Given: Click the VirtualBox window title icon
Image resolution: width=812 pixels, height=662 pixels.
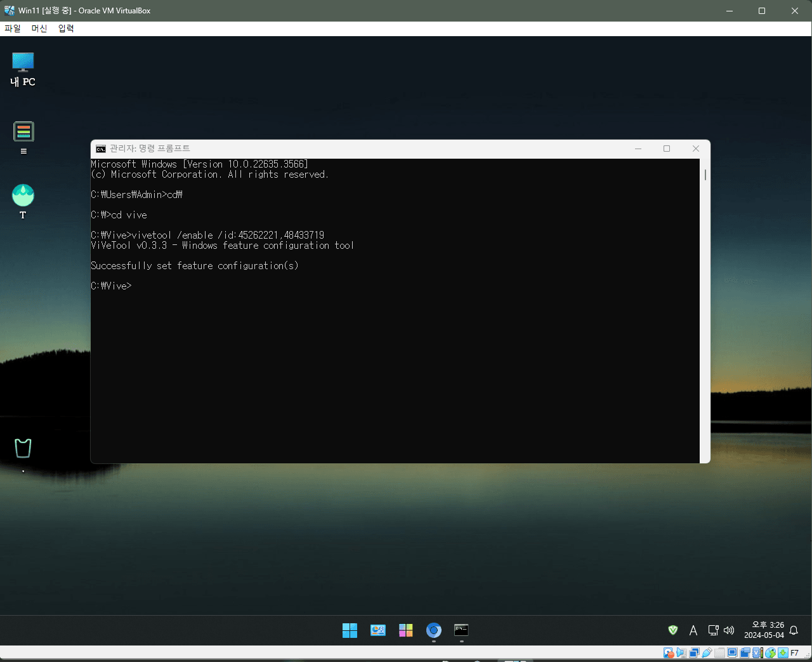Looking at the screenshot, I should (x=10, y=11).
